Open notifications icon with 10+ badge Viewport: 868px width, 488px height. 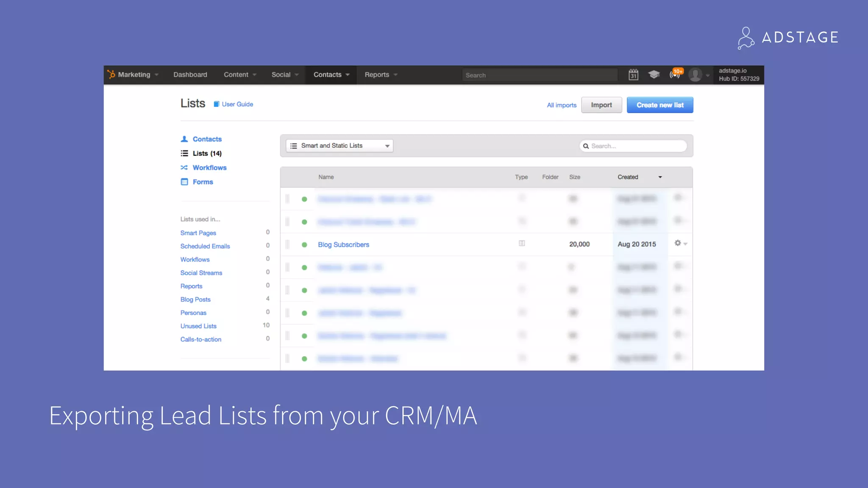pyautogui.click(x=676, y=74)
